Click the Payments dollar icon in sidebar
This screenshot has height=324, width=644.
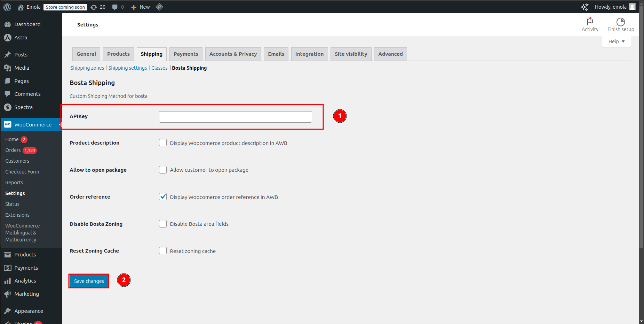click(x=8, y=268)
